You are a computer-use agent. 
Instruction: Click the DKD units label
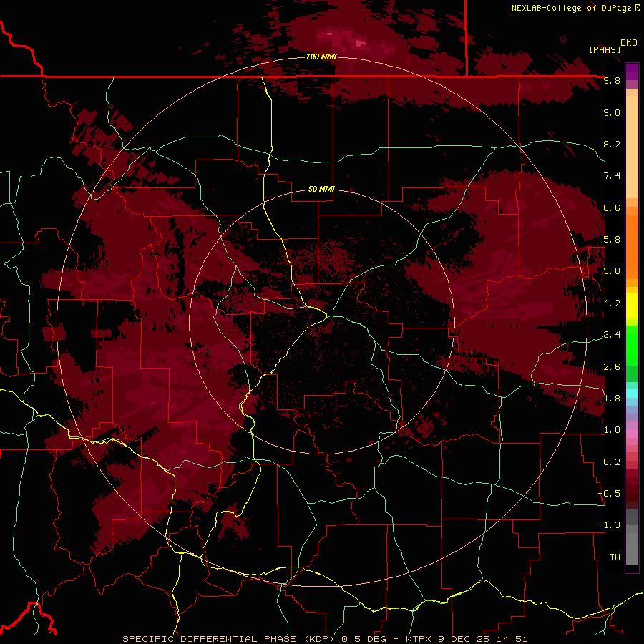click(628, 43)
